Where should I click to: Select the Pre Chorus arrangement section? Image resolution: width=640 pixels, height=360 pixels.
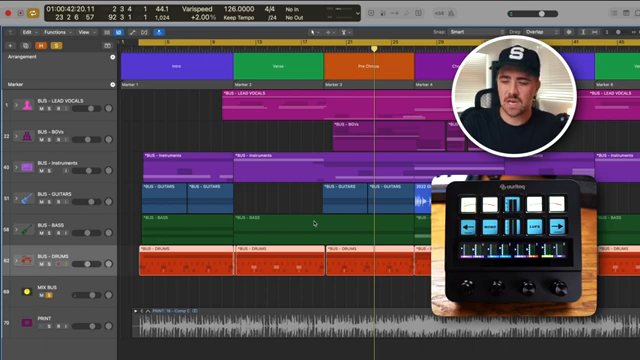click(x=369, y=66)
